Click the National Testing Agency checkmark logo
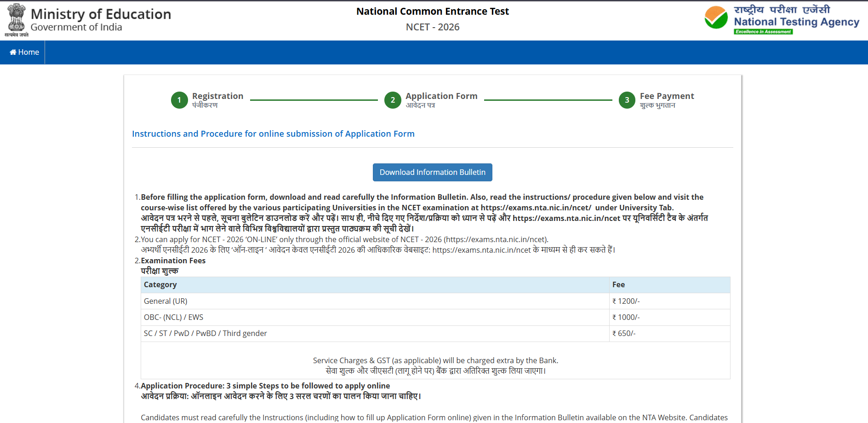 (x=716, y=18)
